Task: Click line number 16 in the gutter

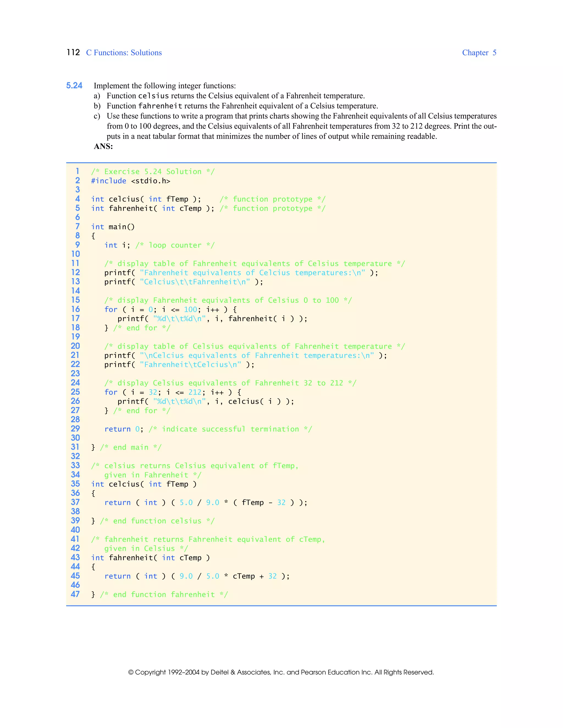Action: (75, 309)
